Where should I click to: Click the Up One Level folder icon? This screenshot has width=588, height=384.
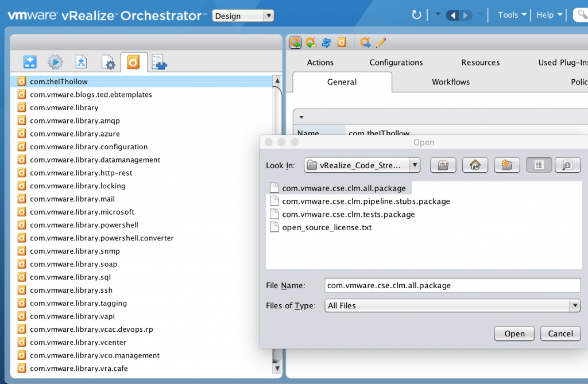click(443, 165)
